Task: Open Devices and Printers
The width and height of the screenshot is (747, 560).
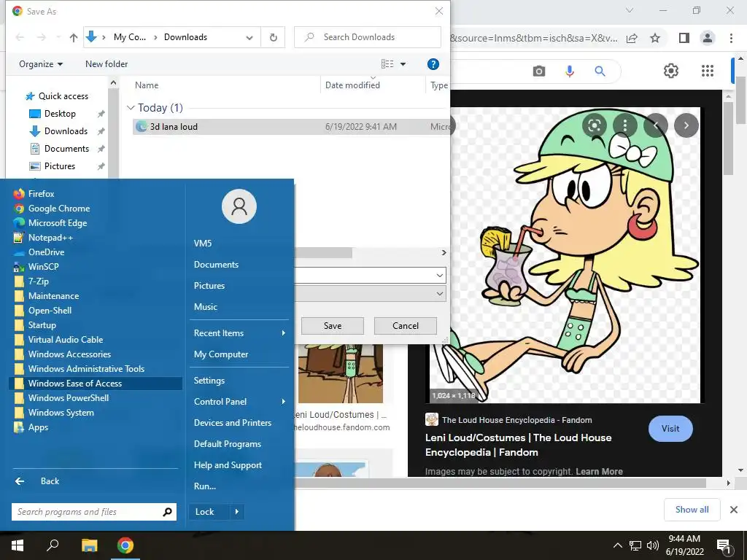Action: point(233,423)
